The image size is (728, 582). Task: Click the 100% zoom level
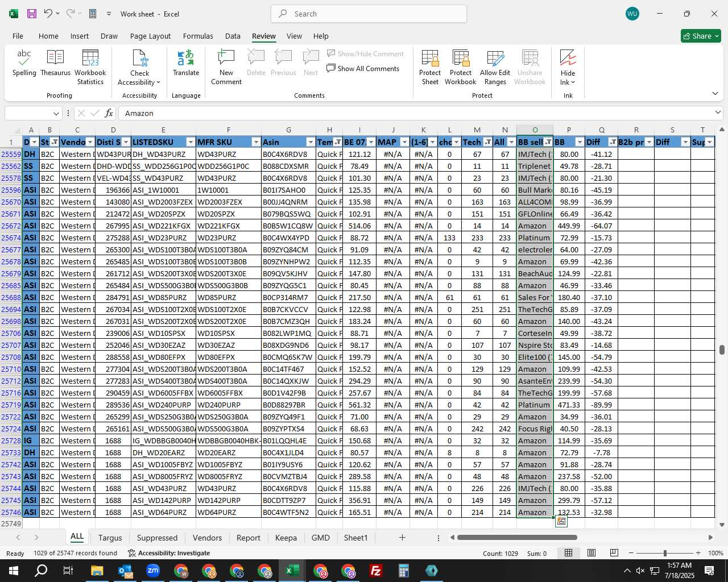pos(715,553)
